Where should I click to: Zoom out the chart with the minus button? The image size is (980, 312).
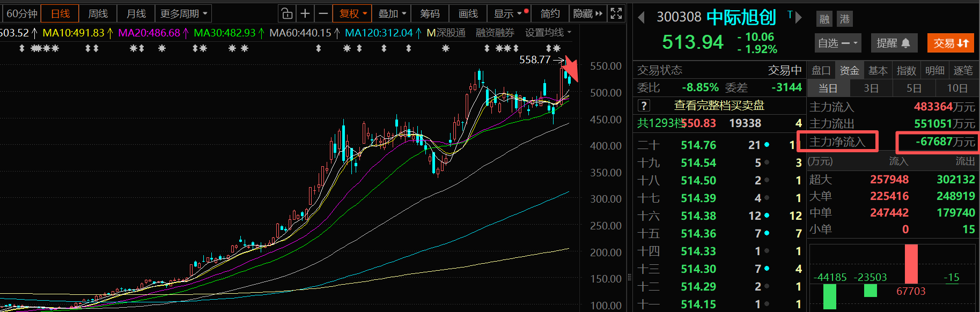coord(323,13)
